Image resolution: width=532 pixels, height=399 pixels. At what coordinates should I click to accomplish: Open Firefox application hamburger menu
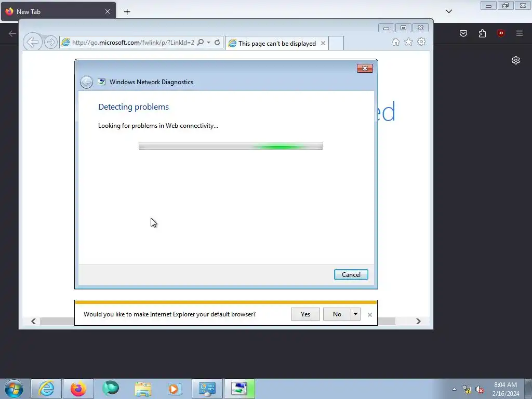tap(520, 33)
